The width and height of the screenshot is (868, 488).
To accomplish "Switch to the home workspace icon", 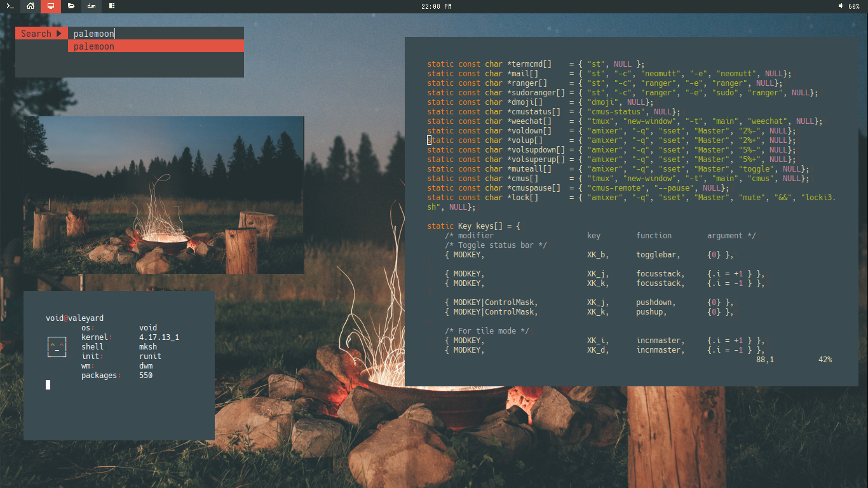I will click(x=30, y=6).
